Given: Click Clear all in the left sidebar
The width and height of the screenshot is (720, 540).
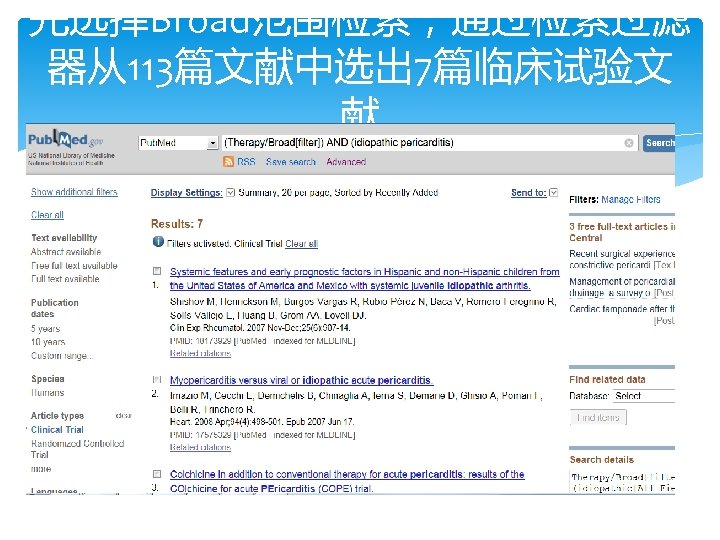Looking at the screenshot, I should tap(47, 215).
